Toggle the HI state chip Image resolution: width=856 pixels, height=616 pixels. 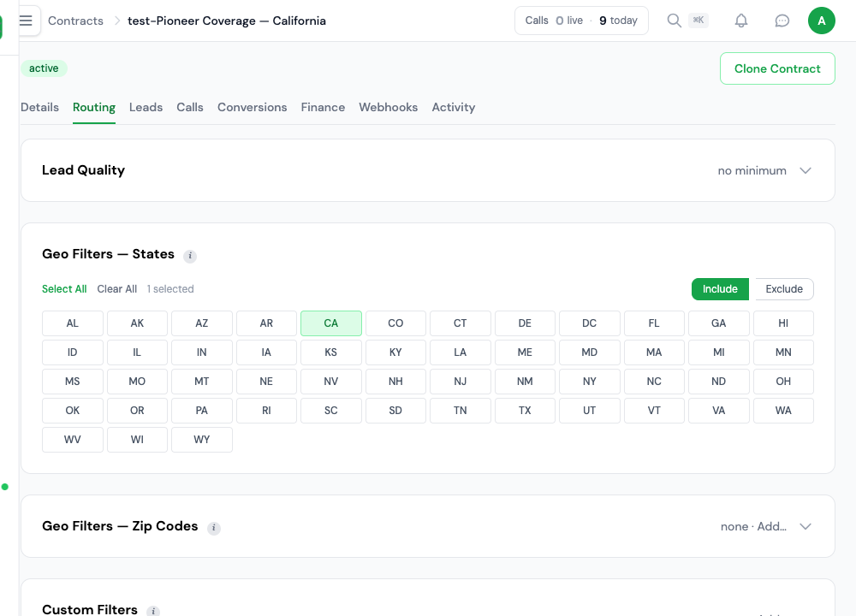pyautogui.click(x=783, y=323)
